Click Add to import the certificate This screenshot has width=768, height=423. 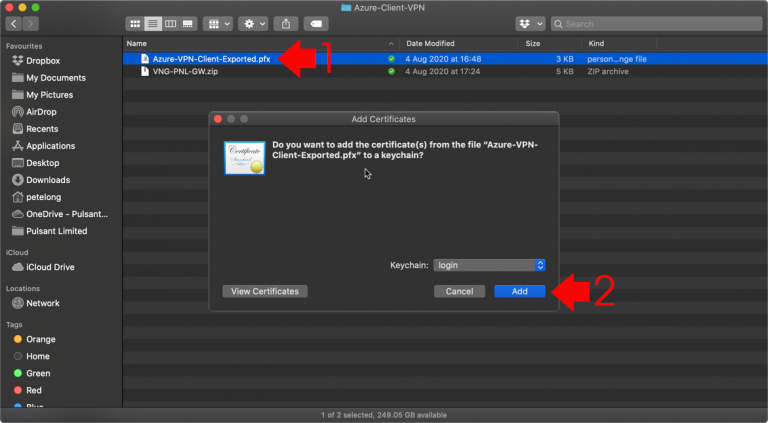(x=520, y=291)
